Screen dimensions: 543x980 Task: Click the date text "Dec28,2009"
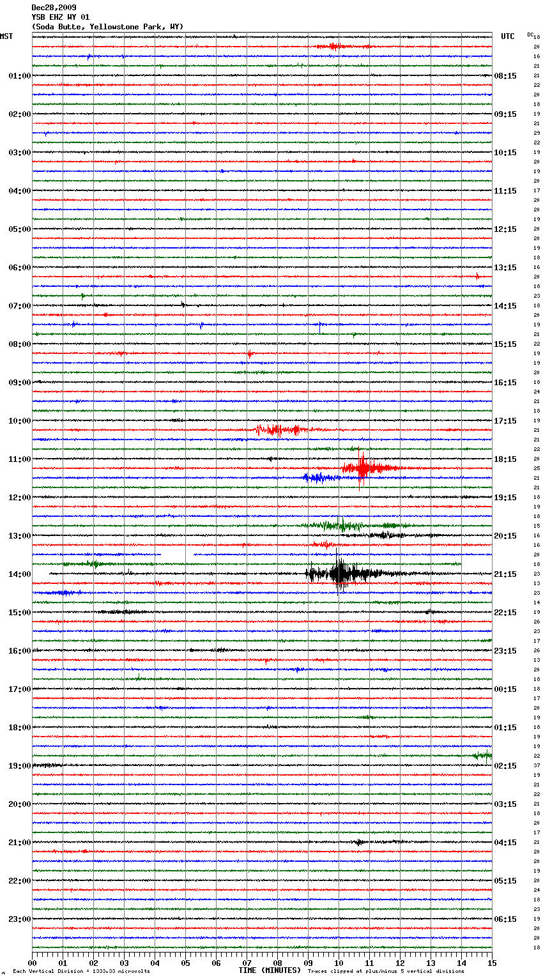point(54,8)
